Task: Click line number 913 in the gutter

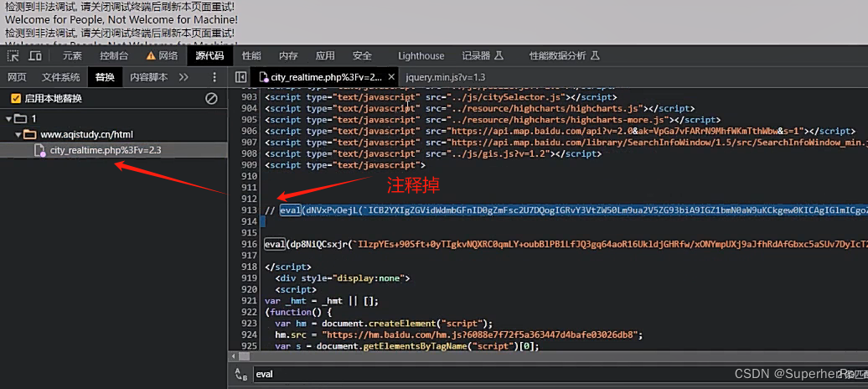Action: pos(250,210)
